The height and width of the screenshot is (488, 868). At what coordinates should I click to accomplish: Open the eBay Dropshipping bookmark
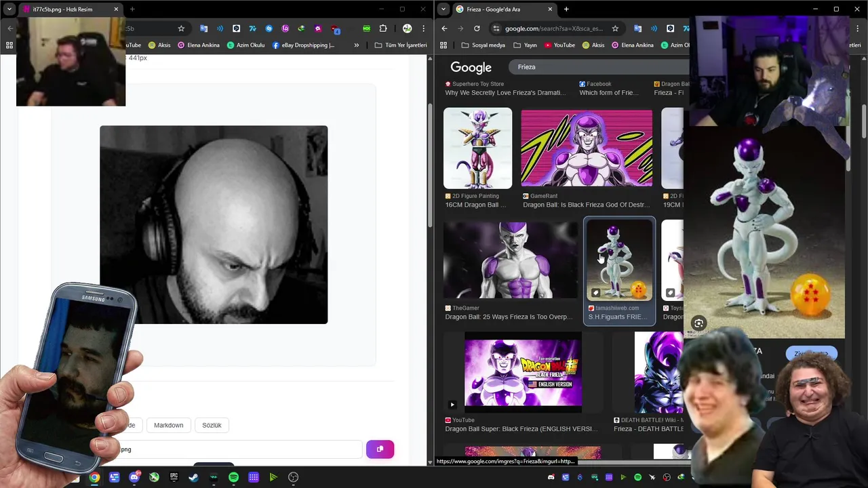point(303,45)
